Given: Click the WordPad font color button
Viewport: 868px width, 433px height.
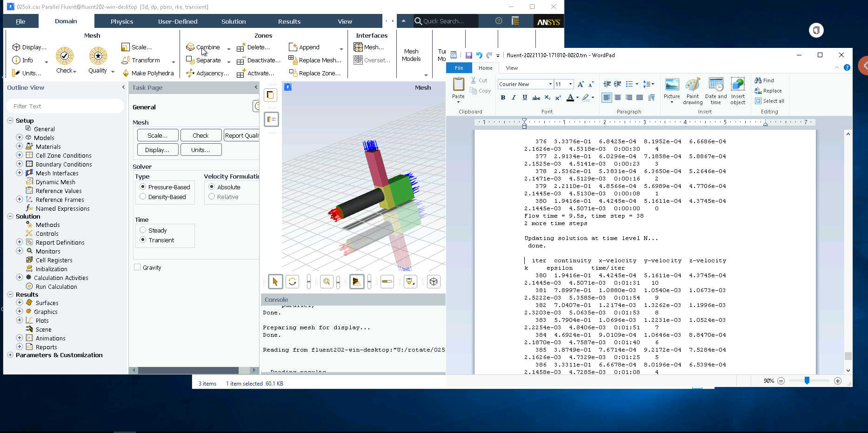Looking at the screenshot, I should point(570,98).
